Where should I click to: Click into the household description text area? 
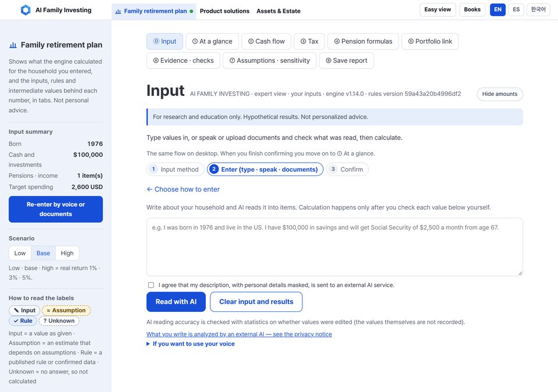(x=335, y=247)
